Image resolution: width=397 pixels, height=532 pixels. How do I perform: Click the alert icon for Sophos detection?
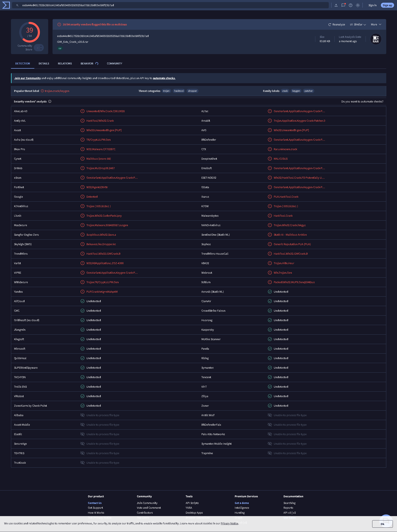pos(270,244)
